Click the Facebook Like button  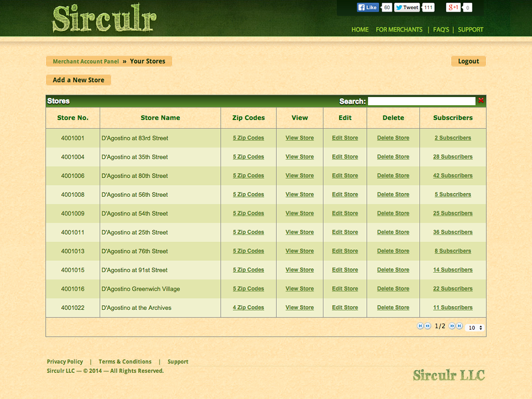[x=368, y=7]
